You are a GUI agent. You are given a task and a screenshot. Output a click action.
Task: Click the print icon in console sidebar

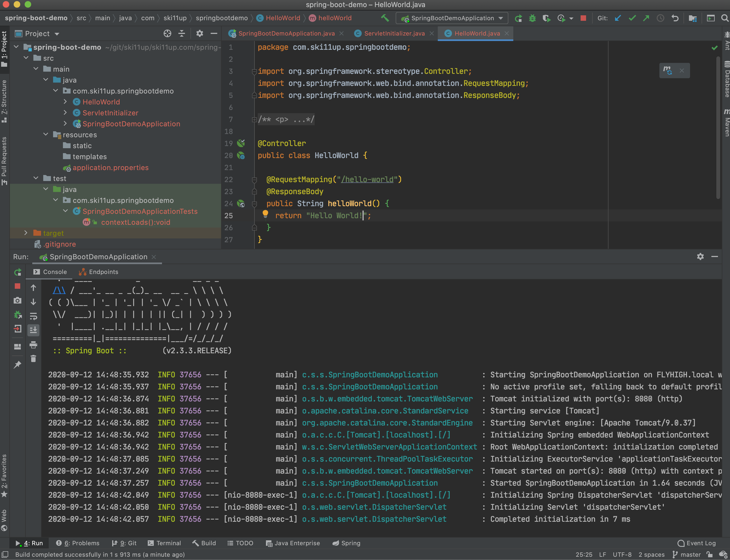coord(33,345)
